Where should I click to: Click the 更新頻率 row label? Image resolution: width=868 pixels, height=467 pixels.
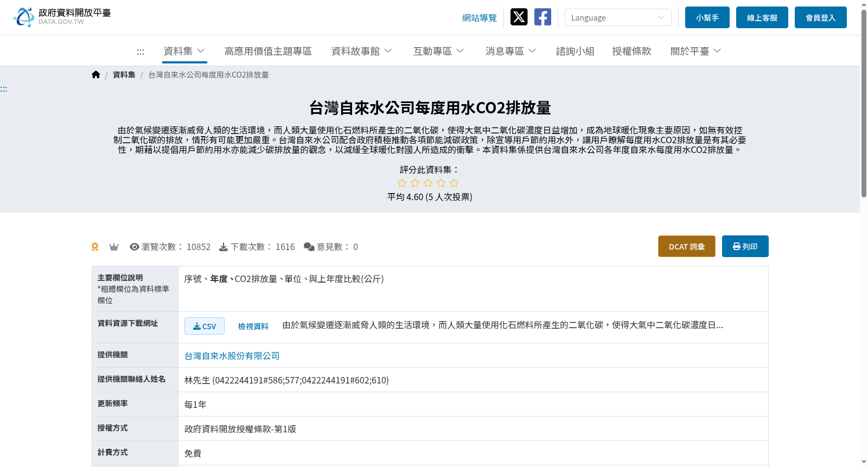(113, 404)
